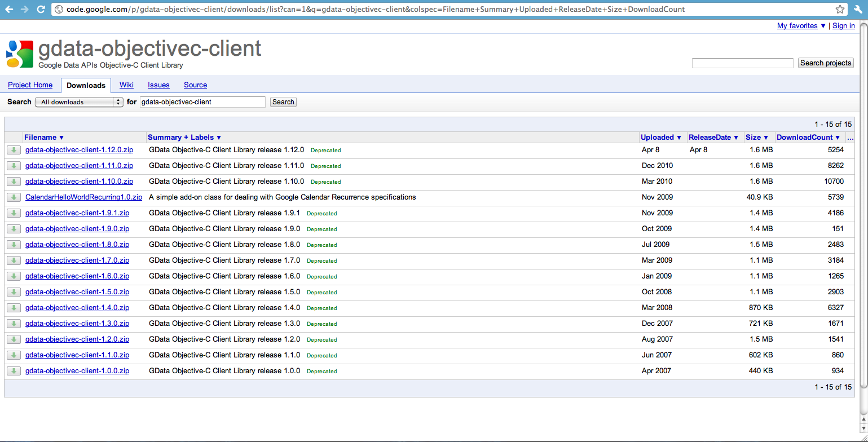Click the Search projects button
This screenshot has width=868, height=442.
point(826,63)
